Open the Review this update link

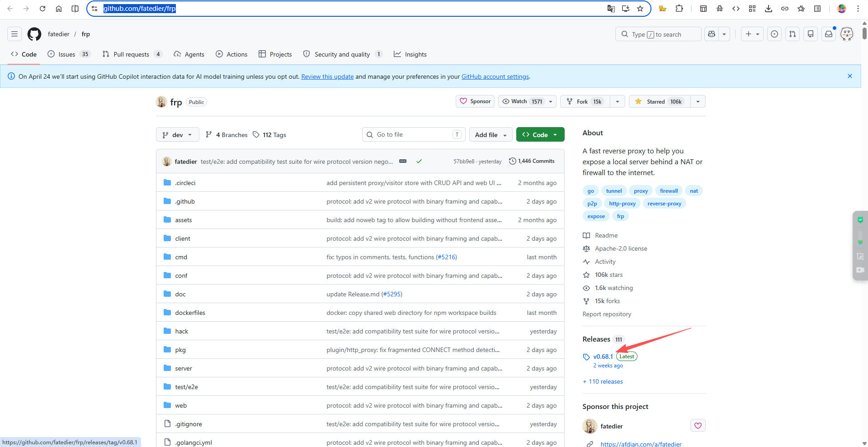coord(327,76)
